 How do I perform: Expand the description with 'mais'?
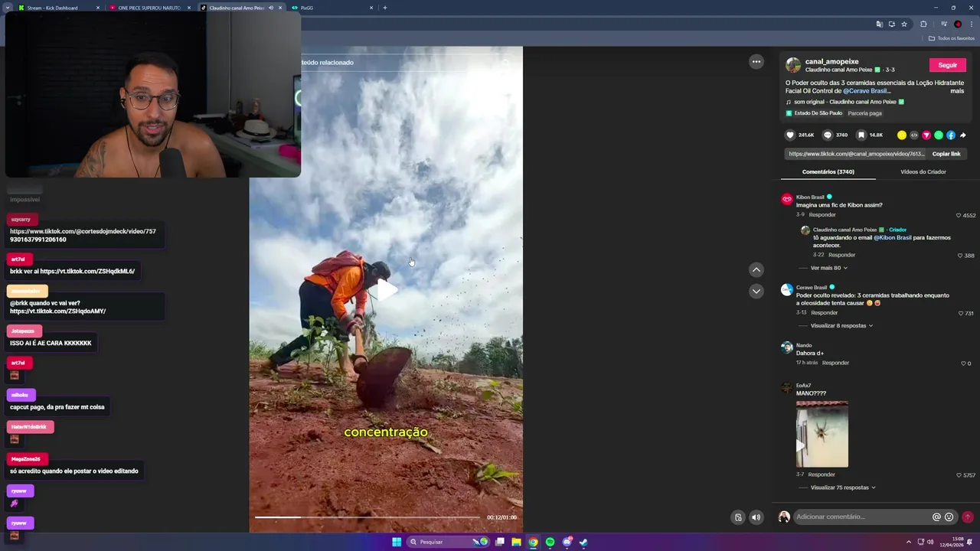click(957, 91)
